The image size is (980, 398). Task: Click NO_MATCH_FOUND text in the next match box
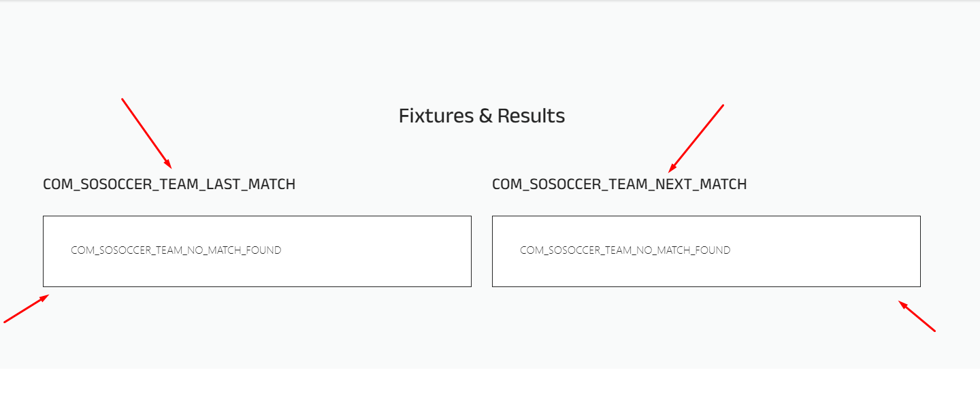point(625,250)
